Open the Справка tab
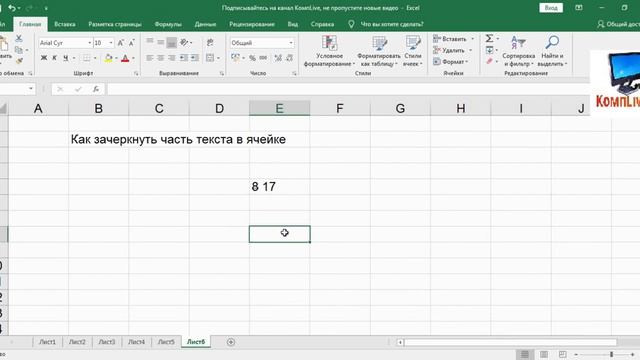Screen dimensions: 640x360 pos(322,24)
